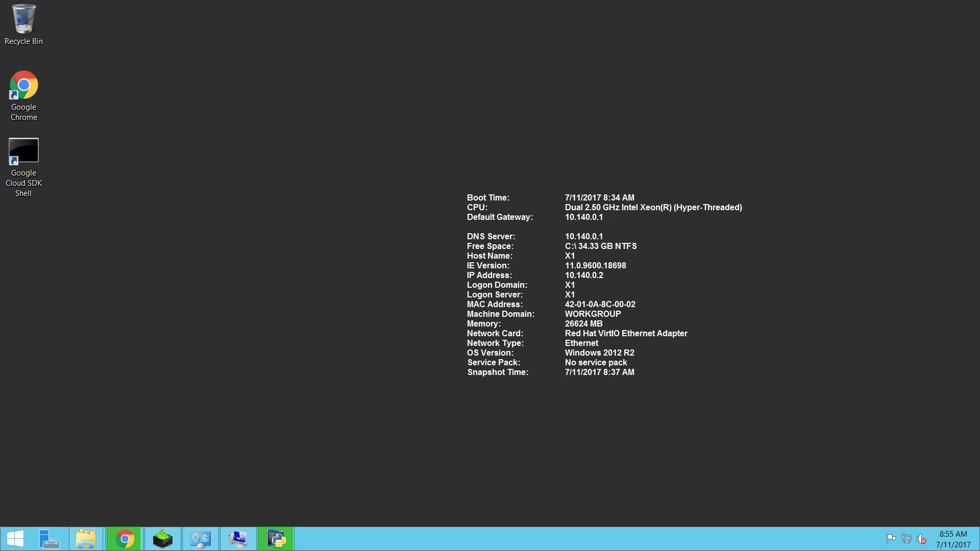Image resolution: width=980 pixels, height=551 pixels.
Task: Open File Explorer from the taskbar
Action: click(x=86, y=539)
